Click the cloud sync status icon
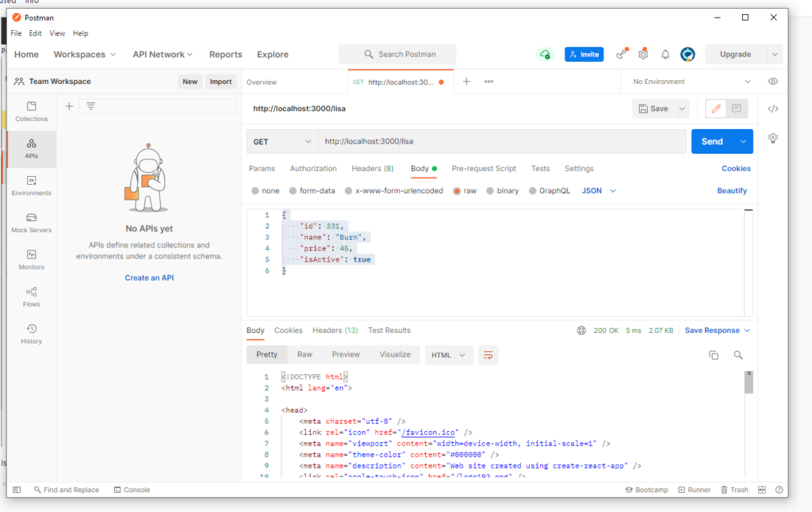 point(544,55)
